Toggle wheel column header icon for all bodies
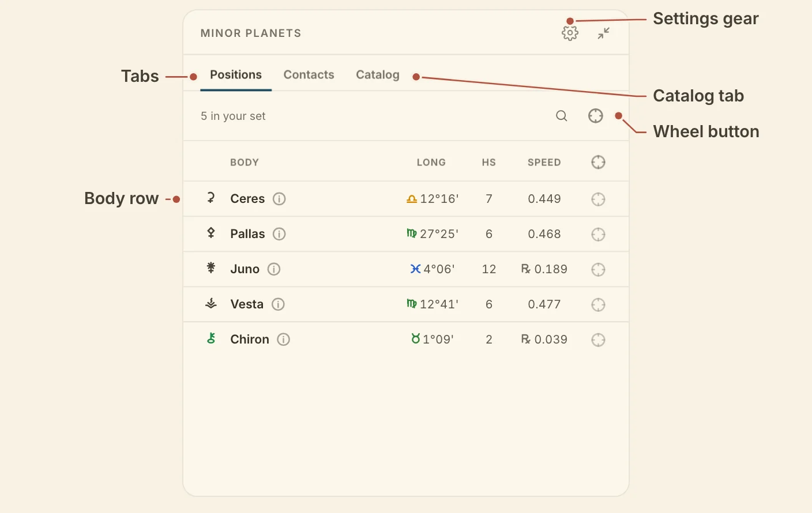This screenshot has height=513, width=812. [x=598, y=163]
